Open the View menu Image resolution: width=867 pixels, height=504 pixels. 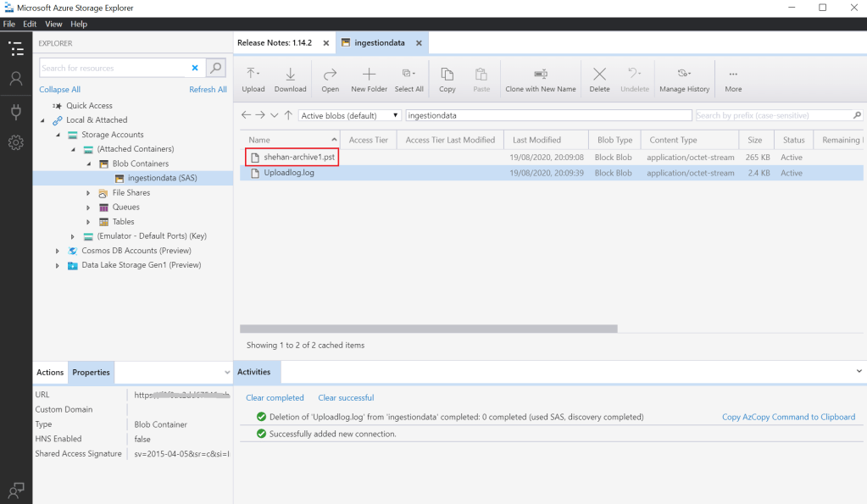tap(53, 24)
